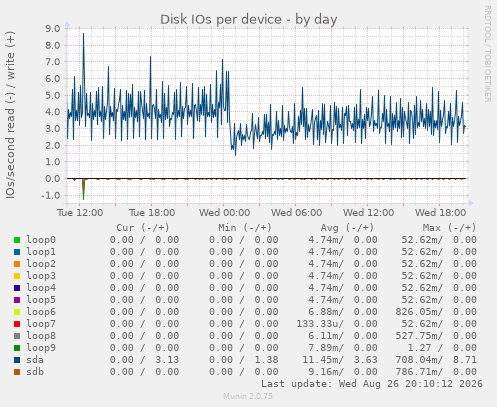Click the sdb brown color swatch
The height and width of the screenshot is (407, 497).
(x=17, y=372)
